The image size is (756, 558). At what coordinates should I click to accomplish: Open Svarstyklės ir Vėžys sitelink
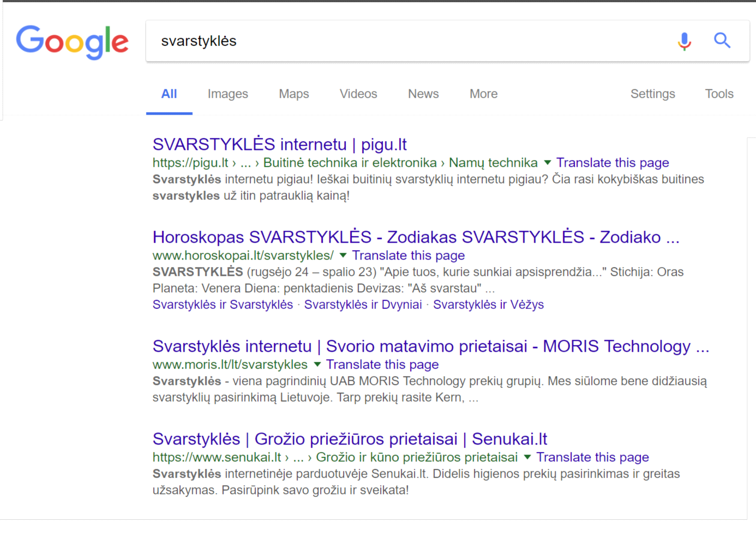(x=489, y=304)
